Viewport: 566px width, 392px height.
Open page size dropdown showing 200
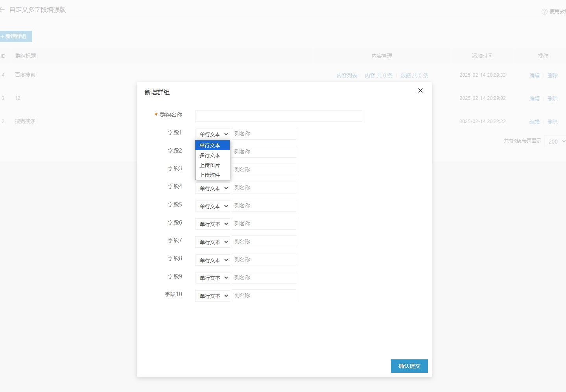point(556,142)
